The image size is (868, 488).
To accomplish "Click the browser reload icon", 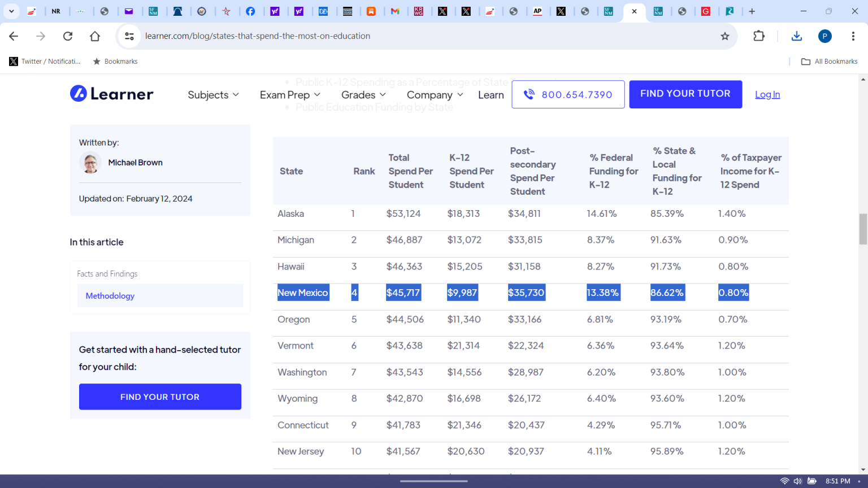I will coord(68,36).
